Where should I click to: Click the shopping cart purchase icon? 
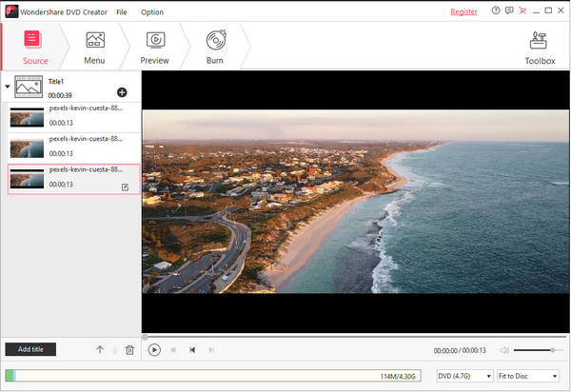[x=522, y=11]
